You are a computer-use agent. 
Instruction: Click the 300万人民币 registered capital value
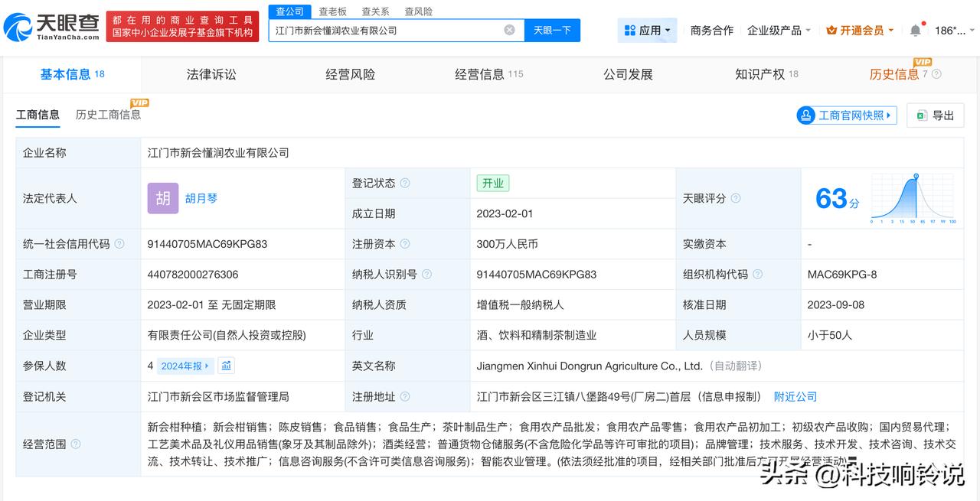(x=507, y=244)
